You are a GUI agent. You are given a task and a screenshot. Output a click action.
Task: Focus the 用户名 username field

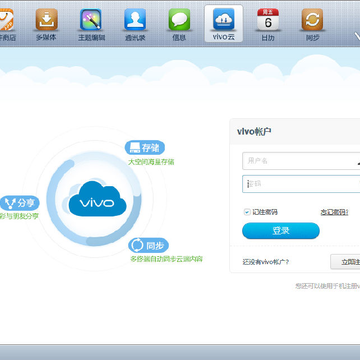coord(301,161)
